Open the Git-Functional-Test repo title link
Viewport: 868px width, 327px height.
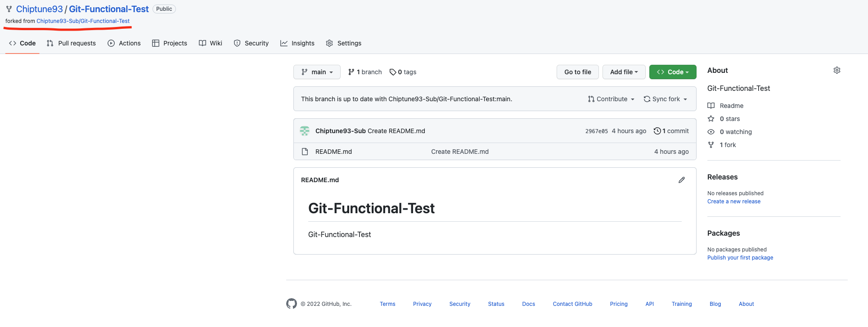pos(109,9)
